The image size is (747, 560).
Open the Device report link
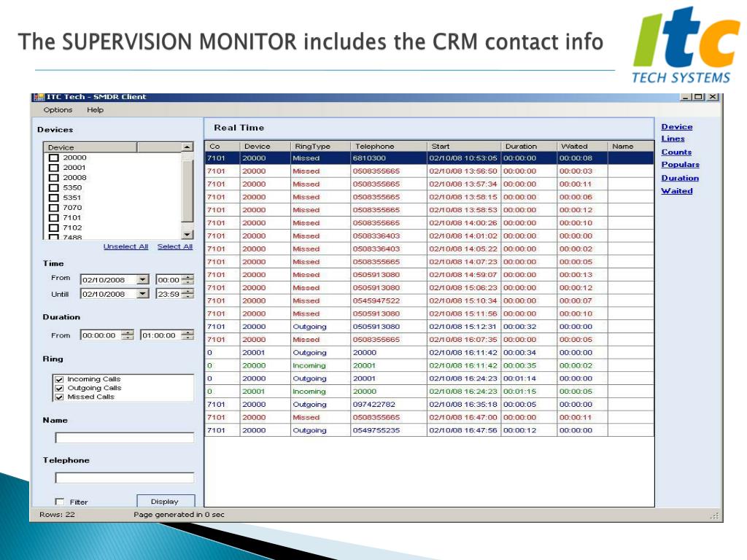677,127
